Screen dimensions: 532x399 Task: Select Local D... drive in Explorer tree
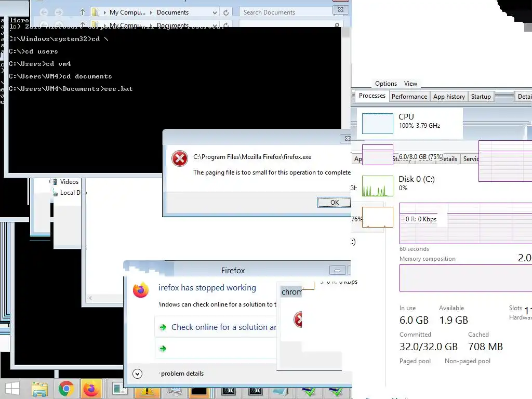pyautogui.click(x=70, y=193)
